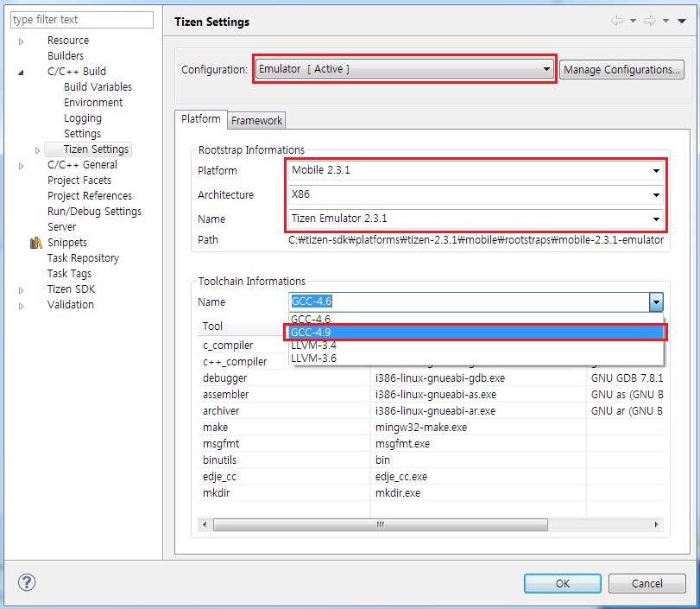Image resolution: width=700 pixels, height=609 pixels.
Task: Click the type filter text field
Action: tap(82, 20)
